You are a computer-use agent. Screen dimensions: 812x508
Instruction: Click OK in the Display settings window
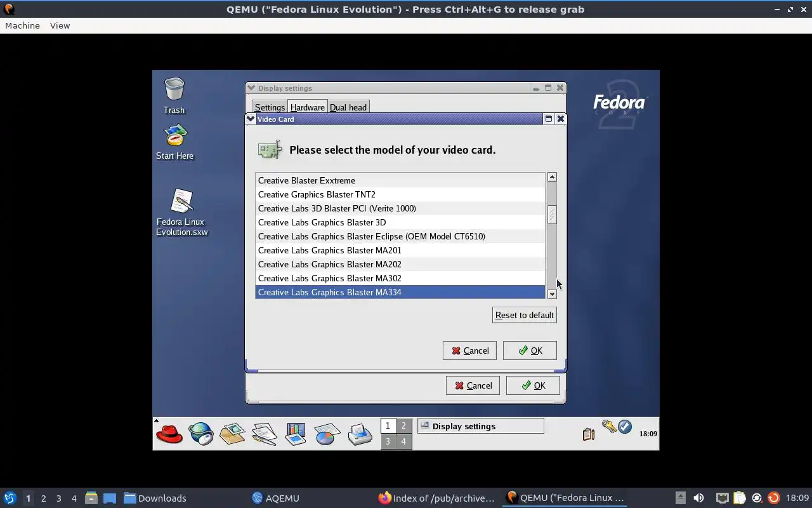[x=533, y=385]
